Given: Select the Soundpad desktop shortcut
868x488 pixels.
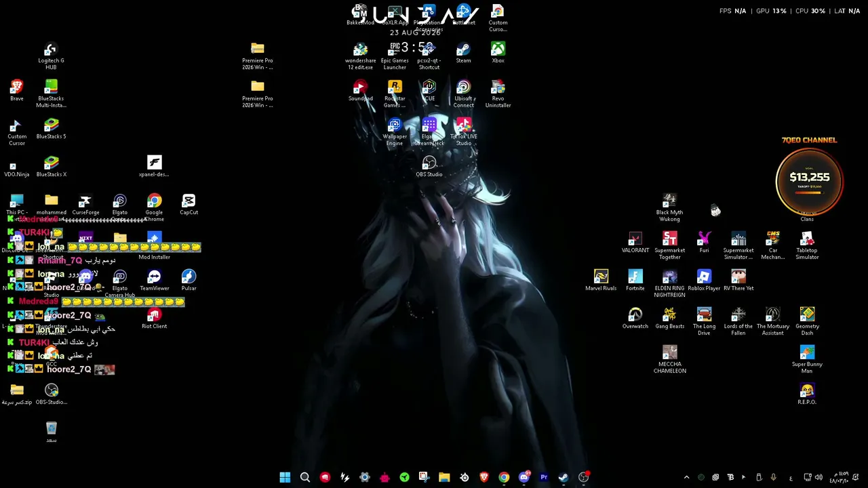Looking at the screenshot, I should 360,91.
